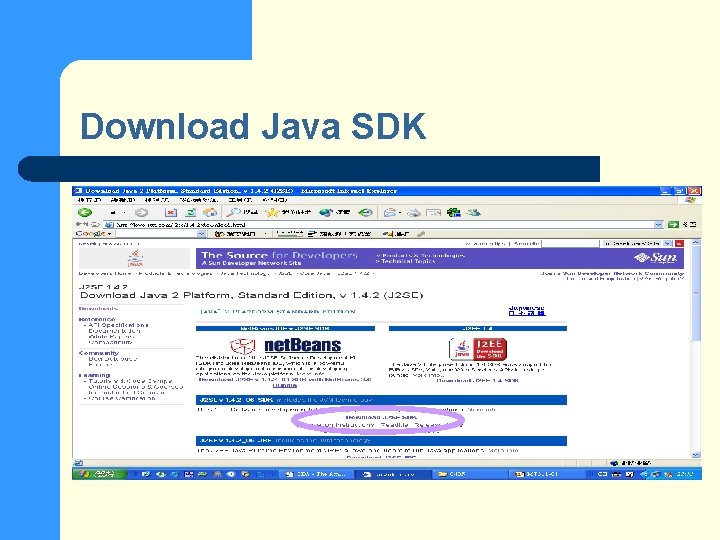Open the Media globe toolbar button
This screenshot has height=540, width=720.
click(335, 212)
